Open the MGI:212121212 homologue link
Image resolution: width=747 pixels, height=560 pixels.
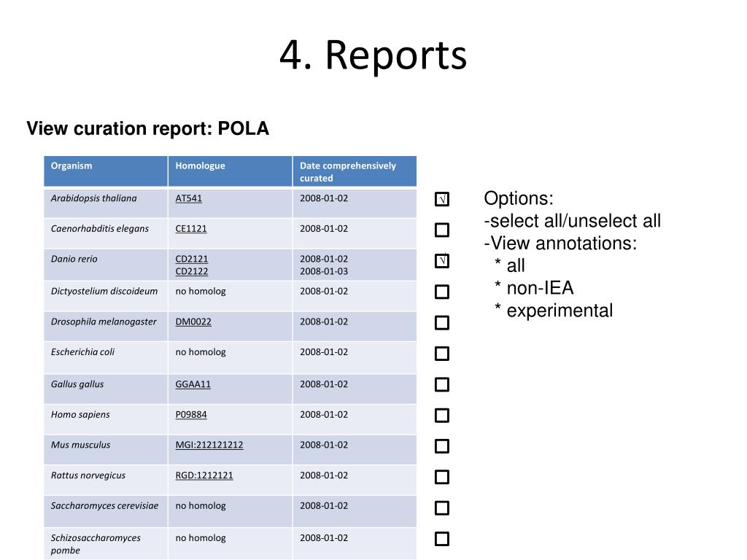point(209,446)
